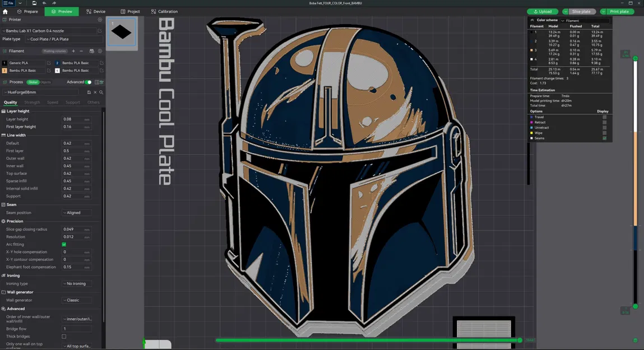
Task: Add a new filament with the plus icon
Action: pos(73,51)
